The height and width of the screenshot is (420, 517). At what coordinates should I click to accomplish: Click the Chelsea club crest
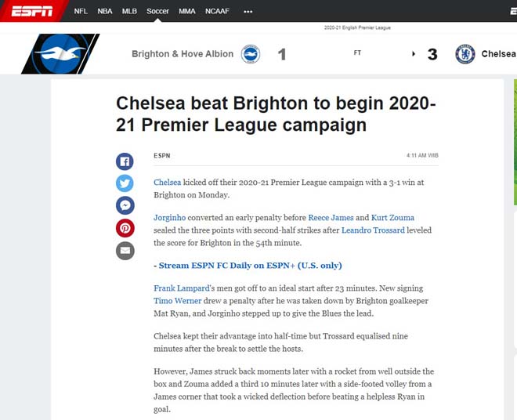click(x=465, y=54)
